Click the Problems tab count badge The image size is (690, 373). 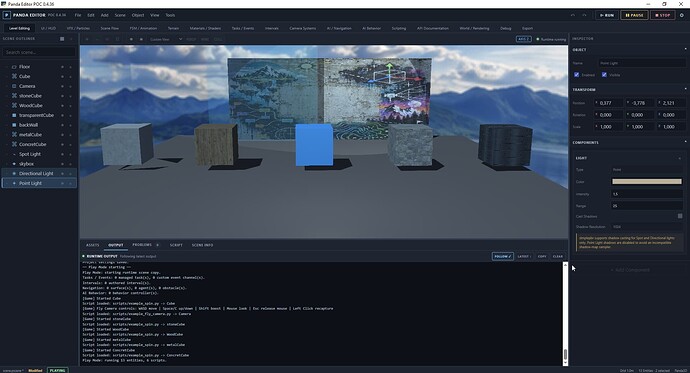point(157,245)
